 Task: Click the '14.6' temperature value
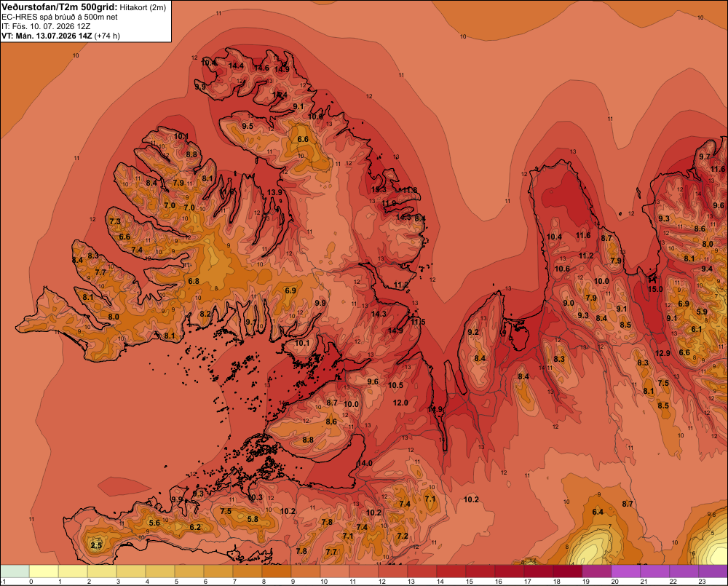tap(261, 68)
